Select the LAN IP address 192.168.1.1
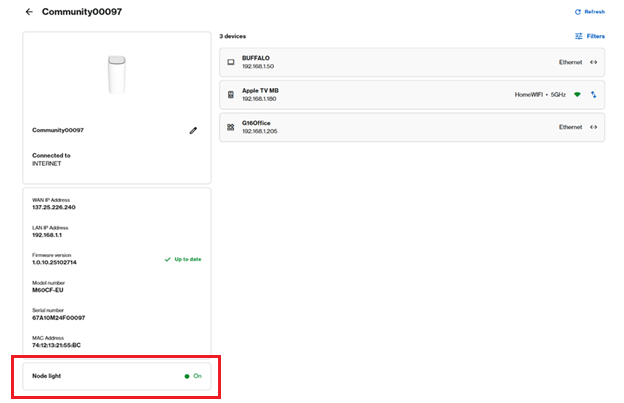The height and width of the screenshot is (403, 624). coord(47,235)
